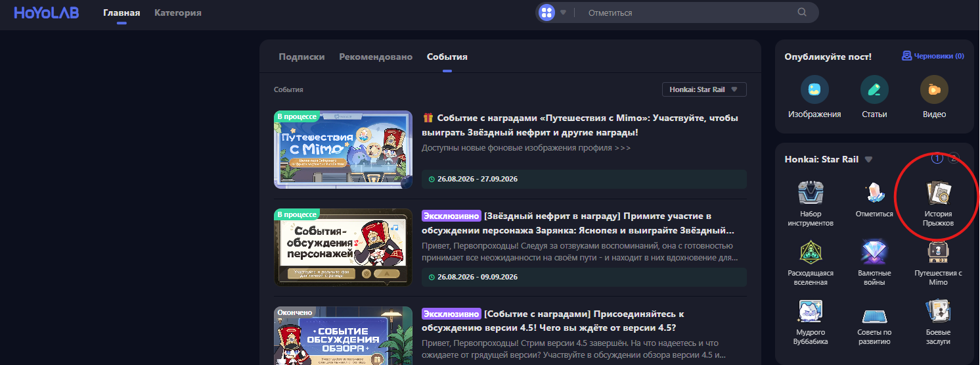The image size is (980, 365).
Task: Open the Категория menu item
Action: tap(178, 12)
